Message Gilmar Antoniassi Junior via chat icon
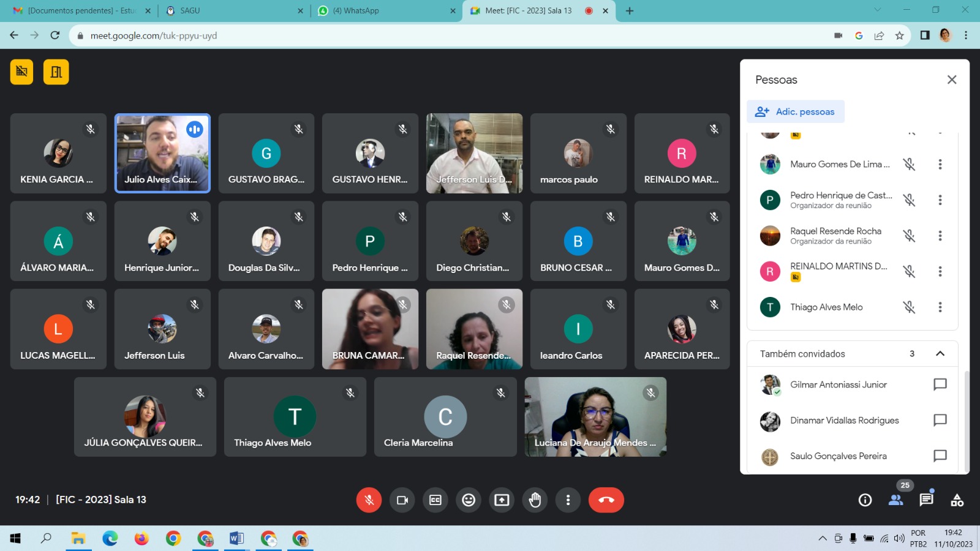This screenshot has width=980, height=551. click(x=940, y=384)
